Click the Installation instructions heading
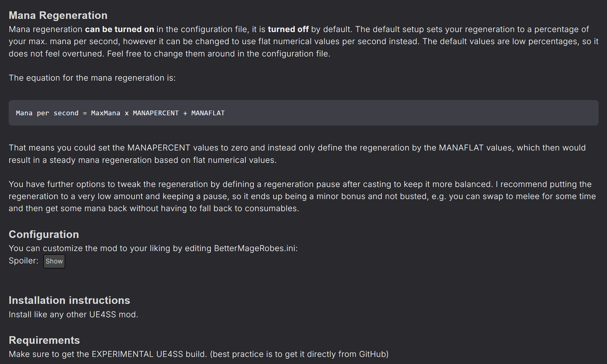 pyautogui.click(x=69, y=300)
